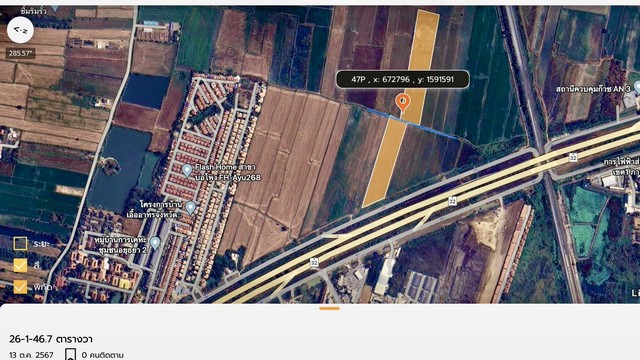640x360 pixels.
Task: Uncheck the สี color checkbox
Action: click(x=20, y=265)
